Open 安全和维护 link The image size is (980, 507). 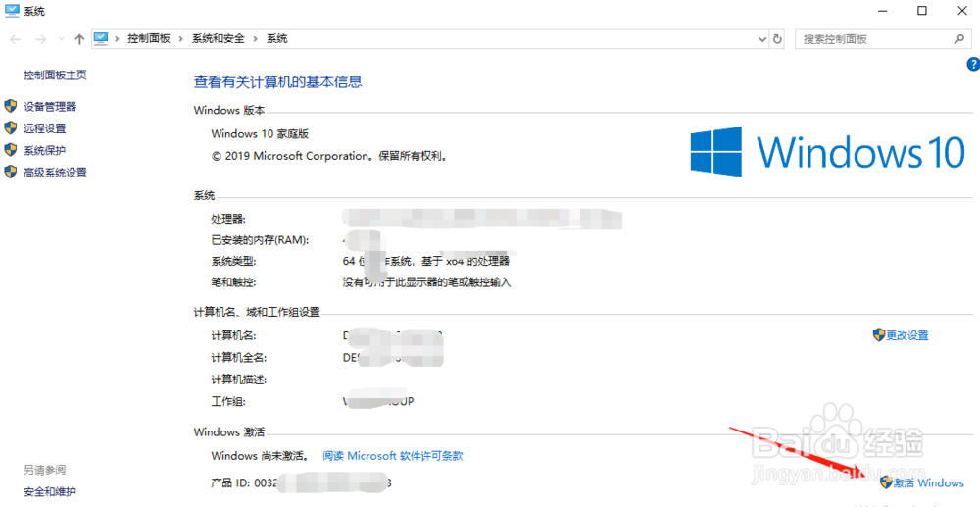coord(50,491)
